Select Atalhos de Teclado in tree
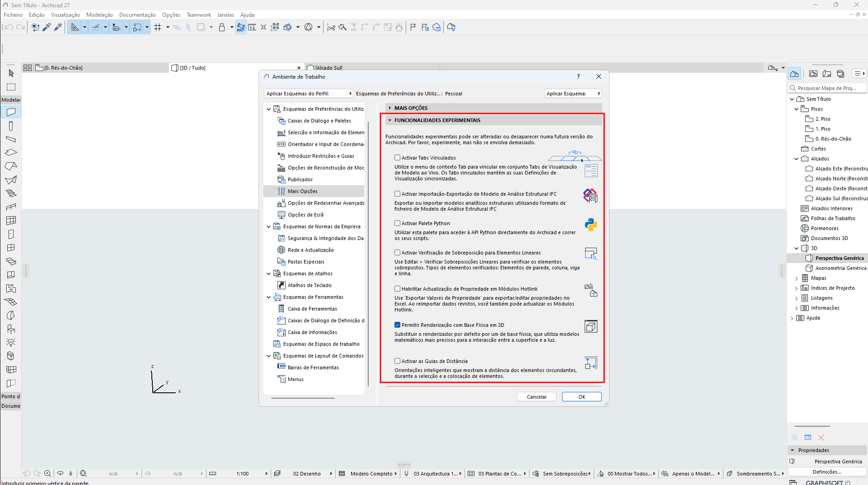Screen dimensions: 868x485 (310, 285)
